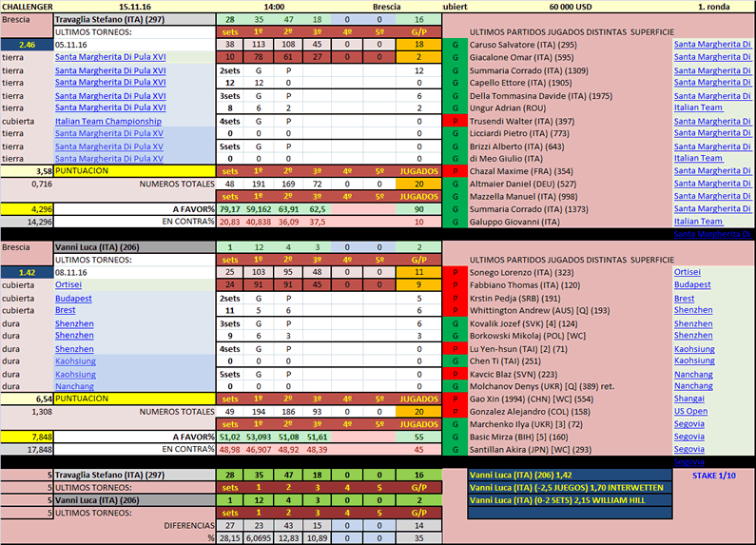Select the (0-2 SETS) 2,15 WILLIAM HILL pick
Image resolution: width=756 pixels, height=545 pixels.
[570, 500]
